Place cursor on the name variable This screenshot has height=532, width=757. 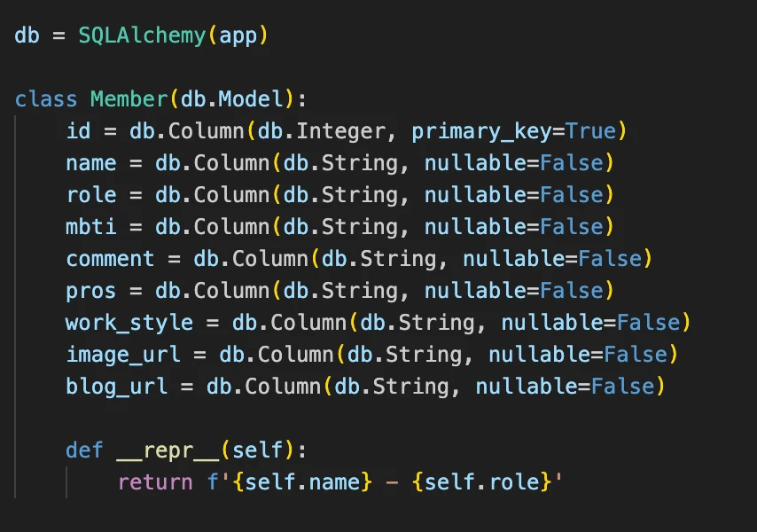pyautogui.click(x=90, y=163)
